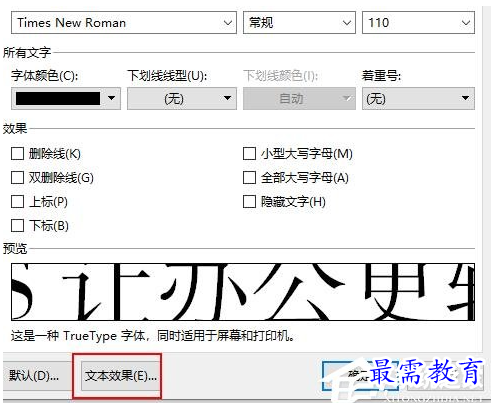Enable the 双删除线(G) checkbox
Screen dimensions: 491x403
17,178
